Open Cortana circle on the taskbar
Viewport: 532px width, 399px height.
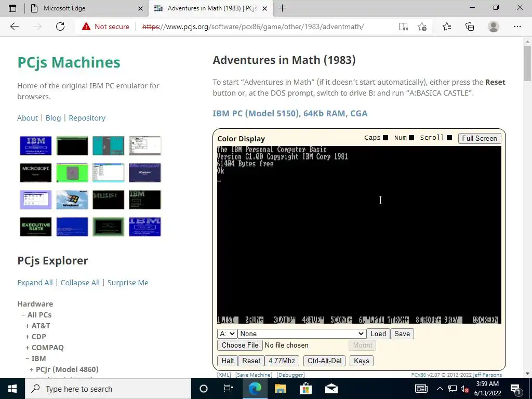pyautogui.click(x=204, y=389)
